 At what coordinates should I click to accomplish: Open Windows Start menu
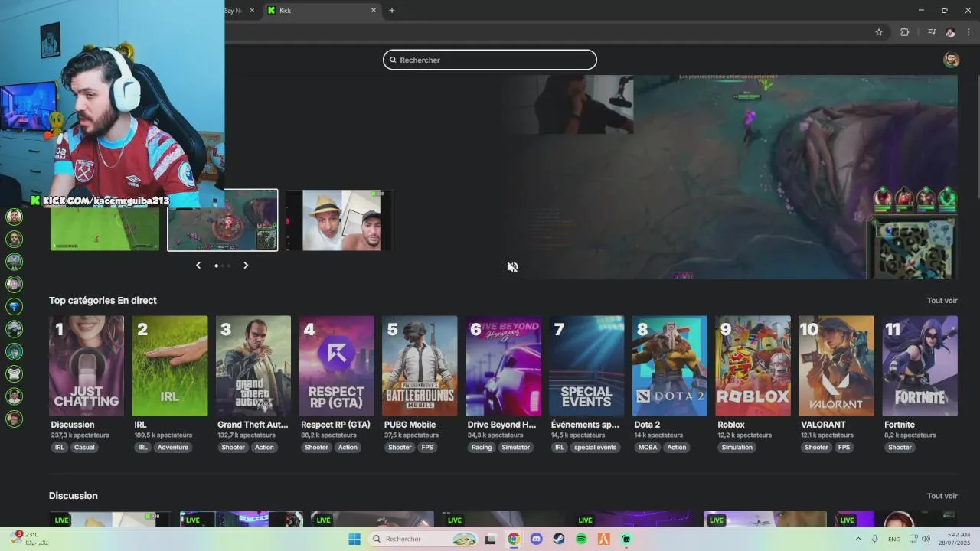[354, 540]
